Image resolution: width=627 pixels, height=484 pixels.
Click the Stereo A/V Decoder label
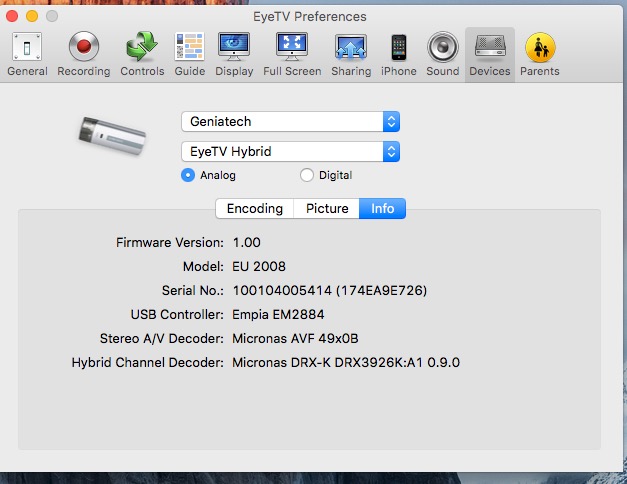[x=162, y=338]
